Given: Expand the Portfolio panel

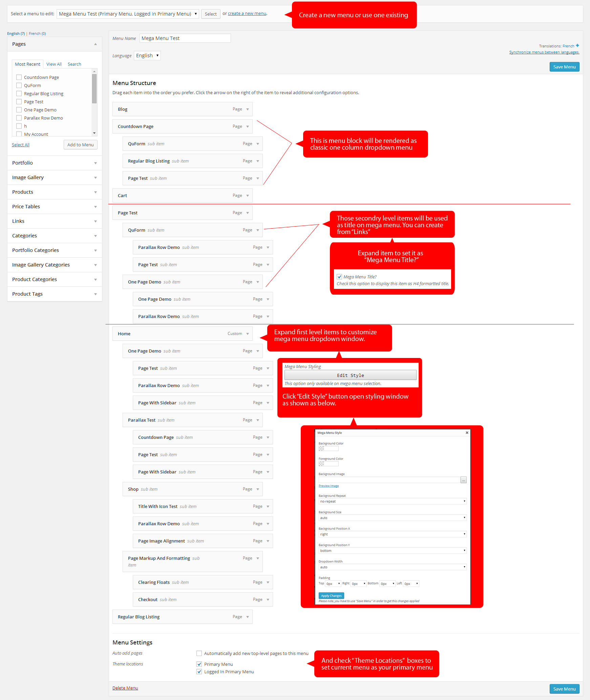Looking at the screenshot, I should (x=96, y=163).
